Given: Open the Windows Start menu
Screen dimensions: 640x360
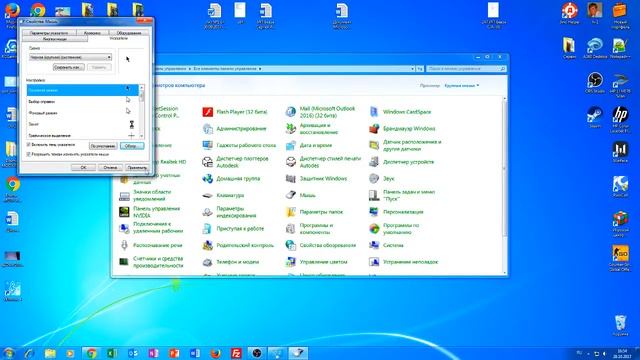Looking at the screenshot, I should [x=9, y=353].
